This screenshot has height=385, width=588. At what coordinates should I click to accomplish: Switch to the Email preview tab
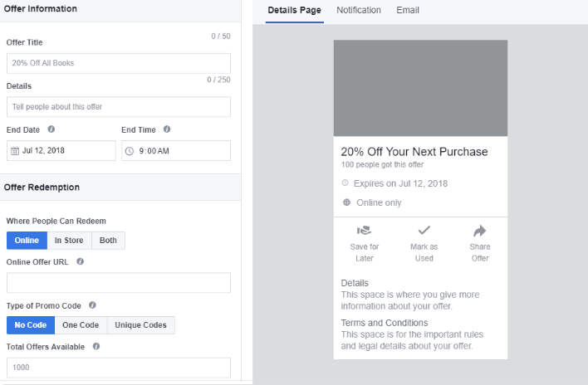tap(408, 11)
